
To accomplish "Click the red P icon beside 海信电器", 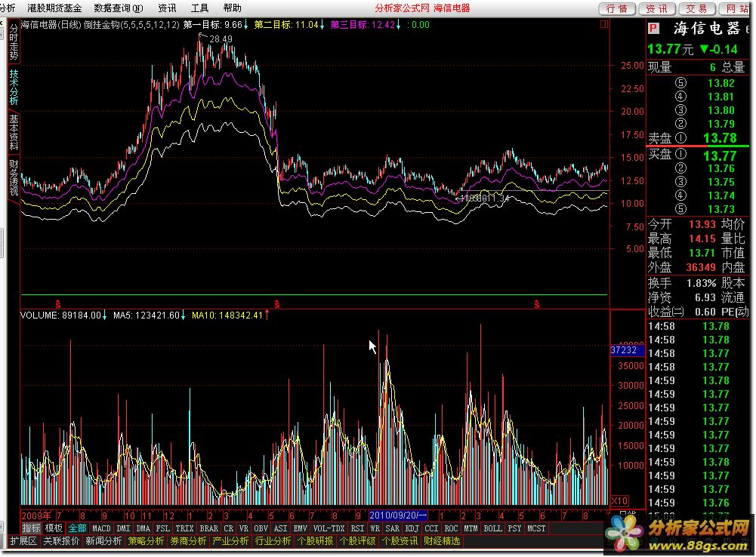I will [x=654, y=29].
